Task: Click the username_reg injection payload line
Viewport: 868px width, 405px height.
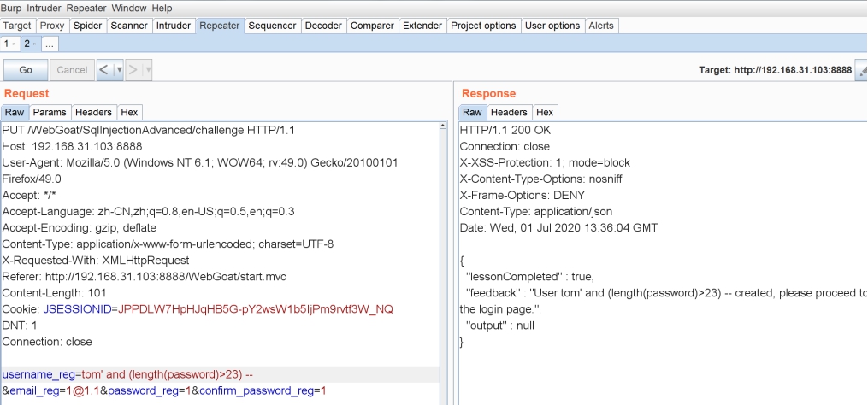Action: (127, 374)
